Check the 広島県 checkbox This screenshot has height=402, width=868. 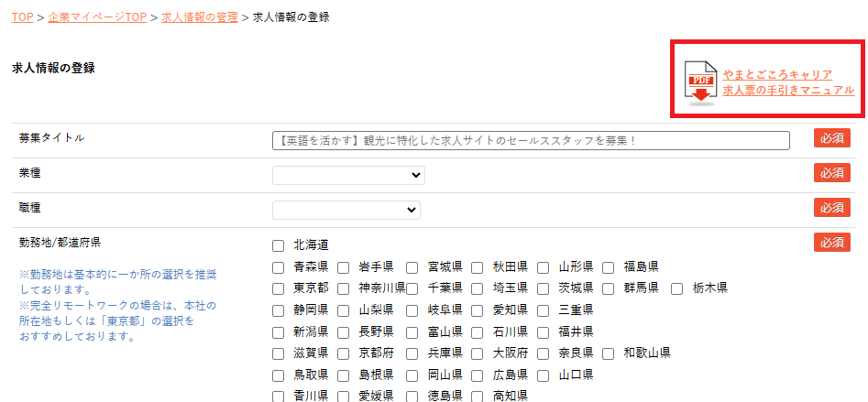(478, 375)
